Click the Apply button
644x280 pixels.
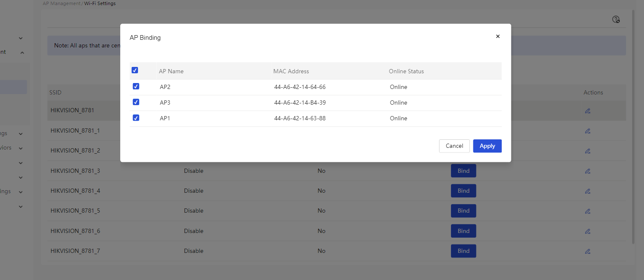[487, 146]
